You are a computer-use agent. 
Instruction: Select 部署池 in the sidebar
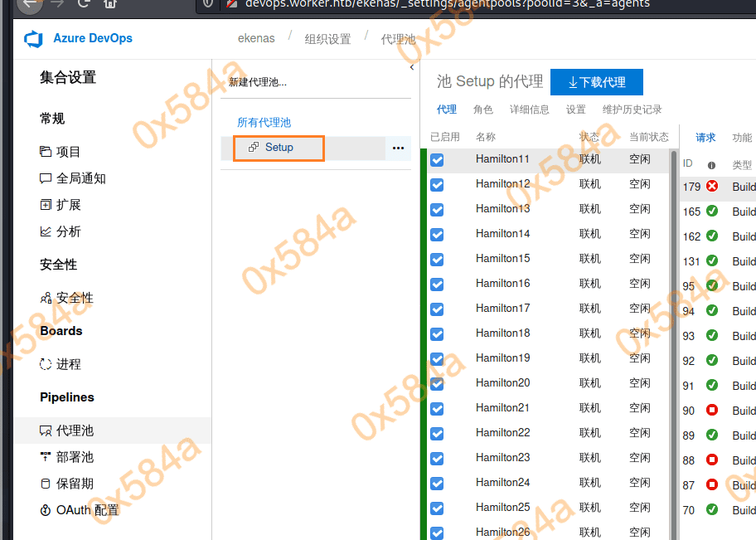tap(75, 457)
